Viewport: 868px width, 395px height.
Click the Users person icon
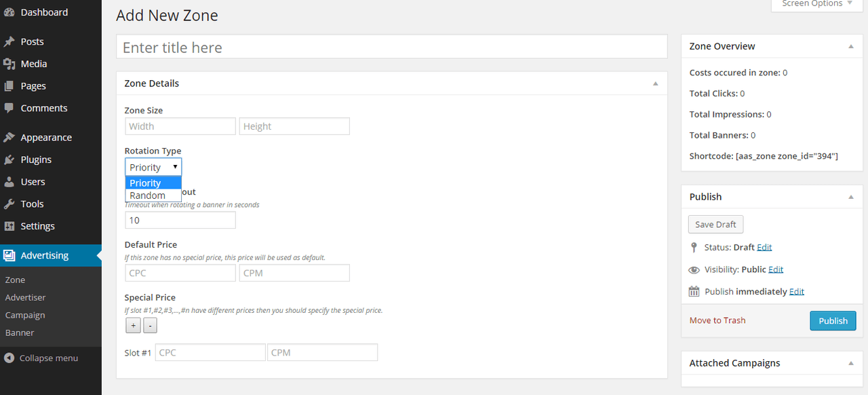pos(9,182)
